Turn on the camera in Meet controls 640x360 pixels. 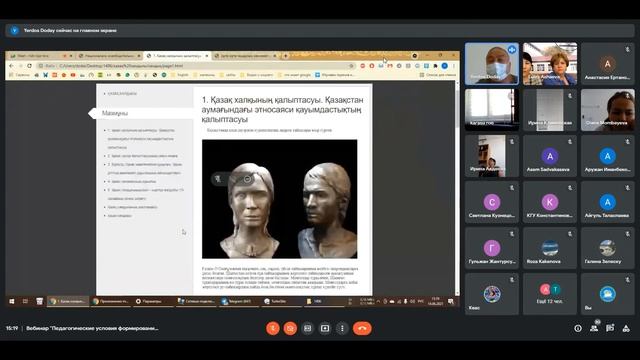290,328
